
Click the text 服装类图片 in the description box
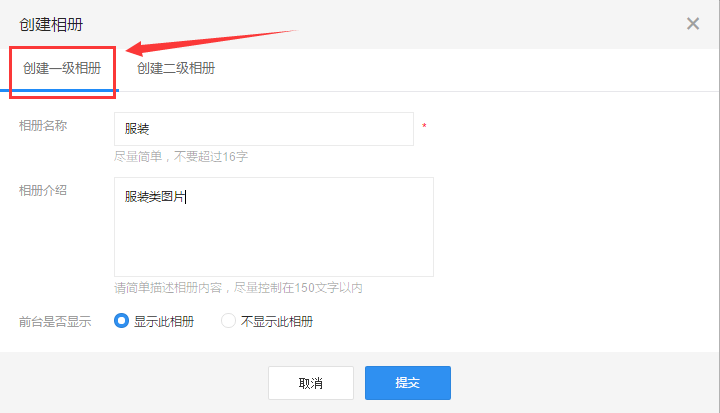click(x=155, y=197)
